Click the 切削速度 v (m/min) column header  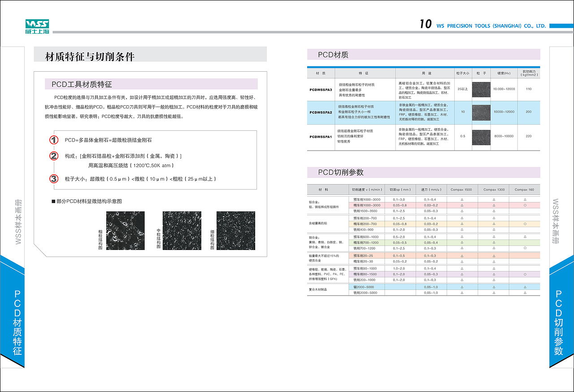367,190
